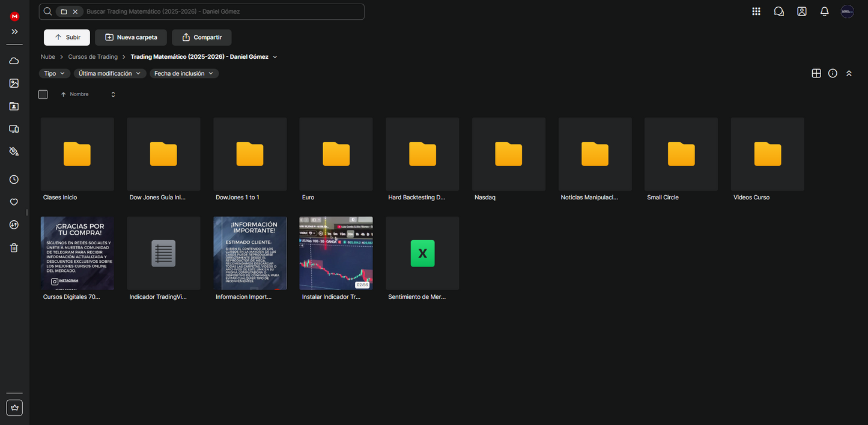Image resolution: width=868 pixels, height=425 pixels.
Task: Open the Última modificación filter dropdown
Action: (x=110, y=73)
